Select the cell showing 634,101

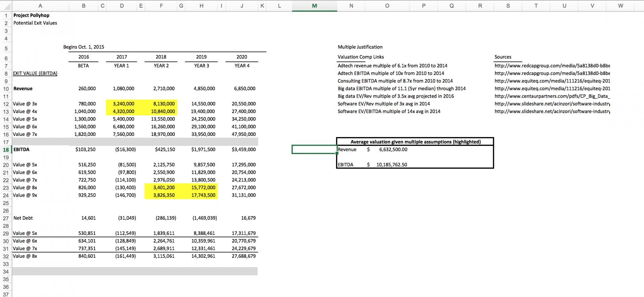click(x=87, y=241)
